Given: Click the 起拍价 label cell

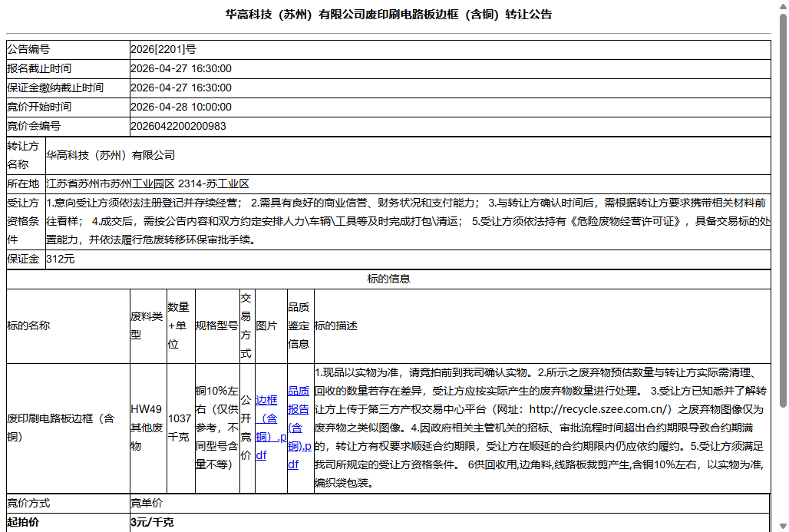Looking at the screenshot, I should (68, 523).
